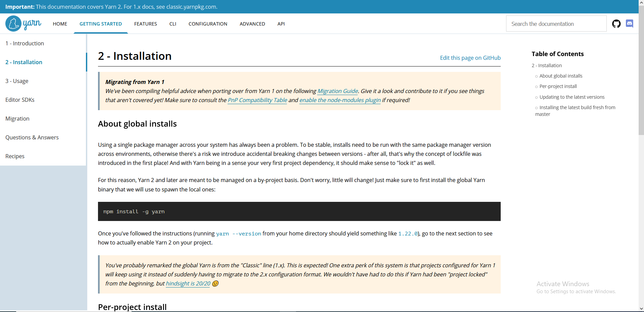Click the scrollbar up arrow
Viewport: 644px width, 312px height.
click(x=641, y=3)
